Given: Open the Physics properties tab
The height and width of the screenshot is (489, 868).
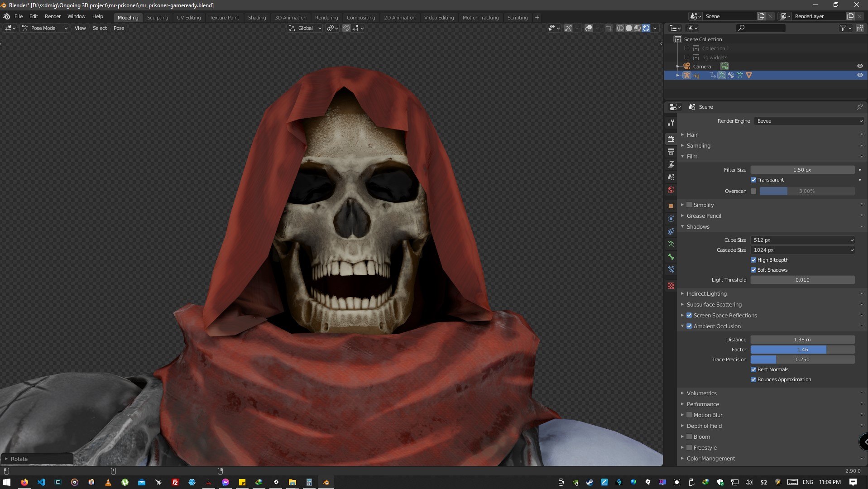Looking at the screenshot, I should 671,219.
